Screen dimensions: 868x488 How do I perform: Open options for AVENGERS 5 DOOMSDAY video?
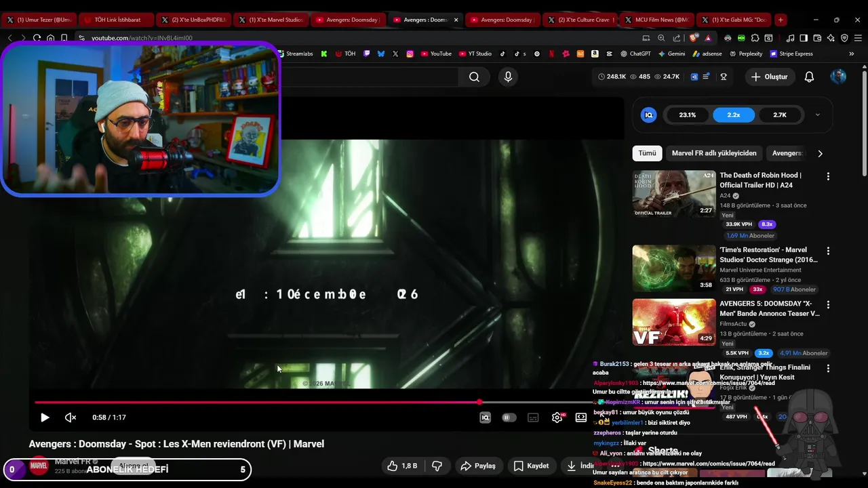click(x=828, y=304)
